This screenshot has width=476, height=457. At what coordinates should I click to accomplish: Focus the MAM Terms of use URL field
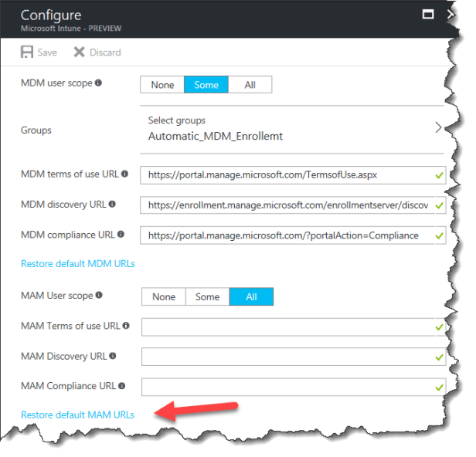(286, 326)
